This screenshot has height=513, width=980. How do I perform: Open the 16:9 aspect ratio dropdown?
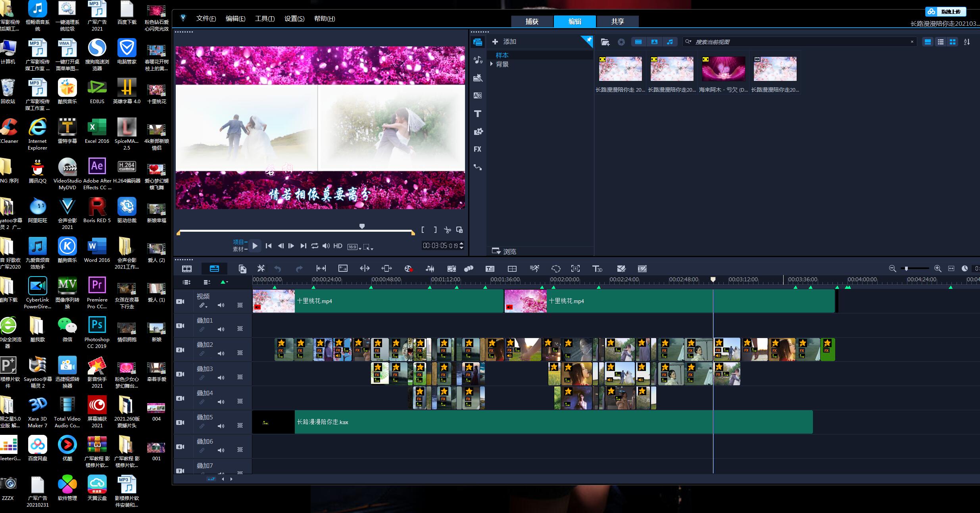354,247
